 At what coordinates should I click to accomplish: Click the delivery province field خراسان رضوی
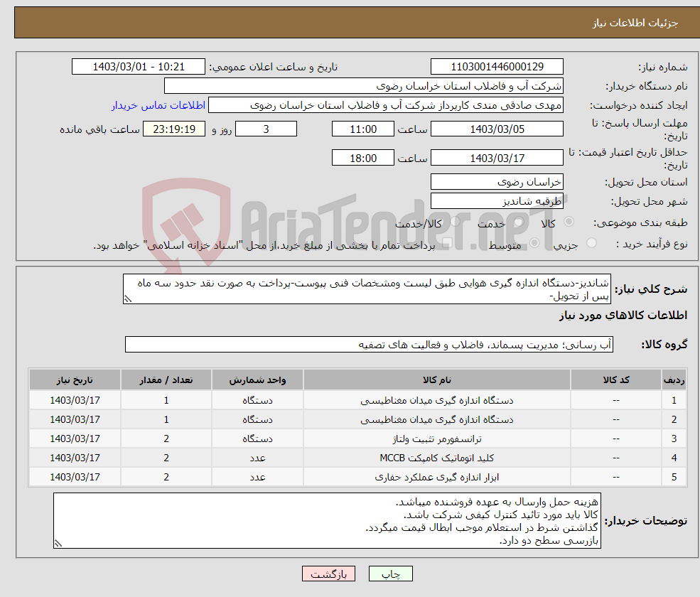(497, 182)
